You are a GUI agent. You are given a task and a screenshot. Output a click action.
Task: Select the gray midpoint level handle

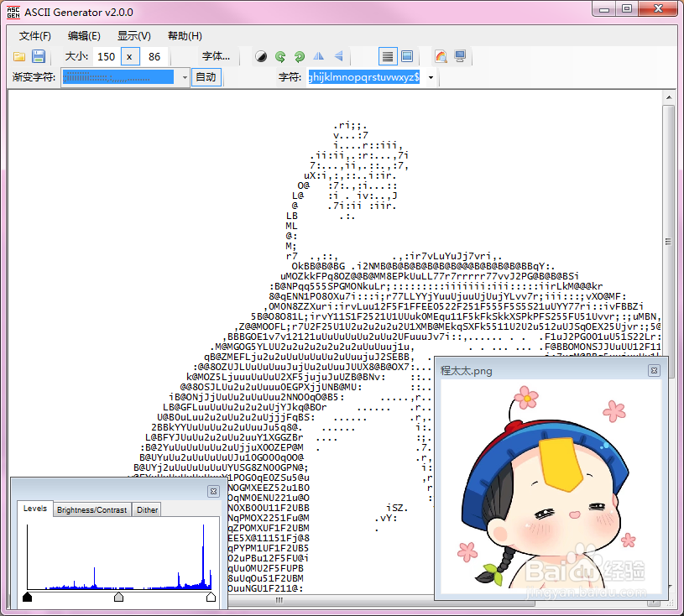[118, 597]
